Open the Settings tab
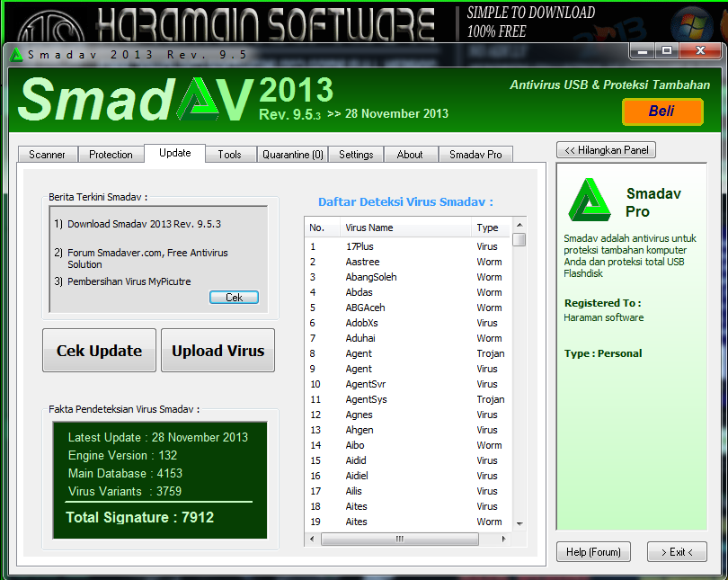 pos(356,155)
